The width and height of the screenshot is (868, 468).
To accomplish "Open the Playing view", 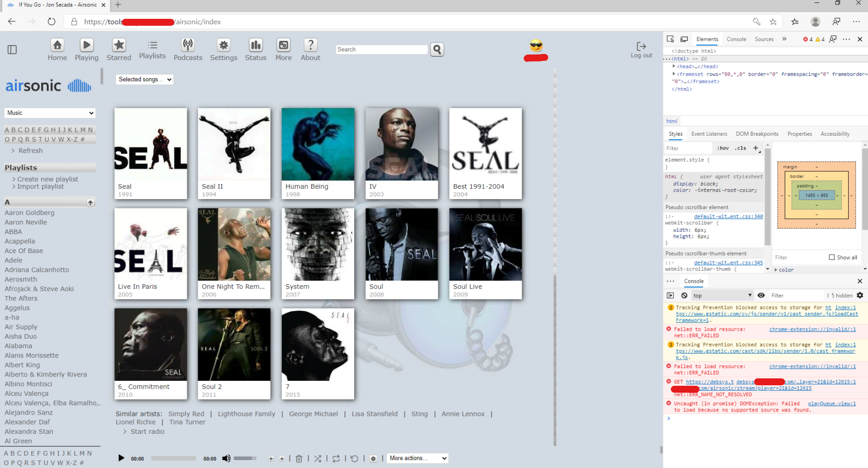I will 87,50.
